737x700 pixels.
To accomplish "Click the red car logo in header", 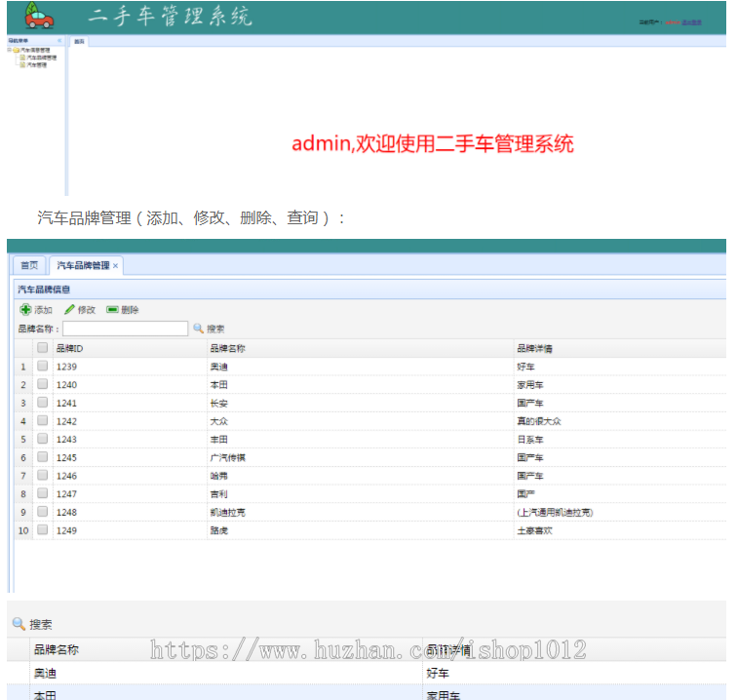I will (39, 16).
